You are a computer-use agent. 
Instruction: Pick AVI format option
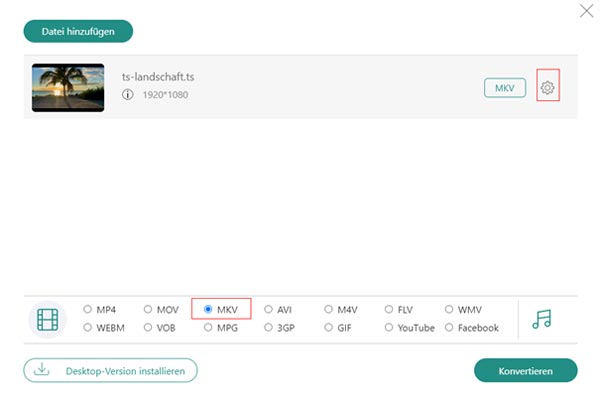point(268,309)
